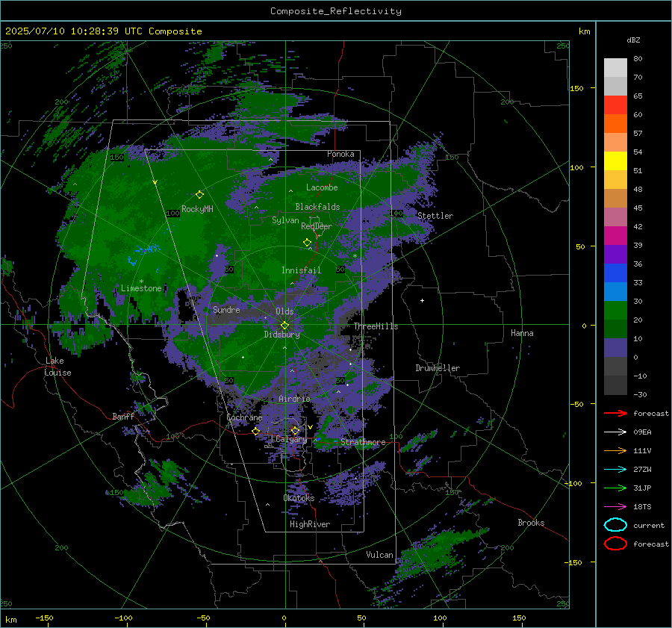Click the Lake Louise label
Viewport: 672px width, 628px height.
tap(57, 367)
